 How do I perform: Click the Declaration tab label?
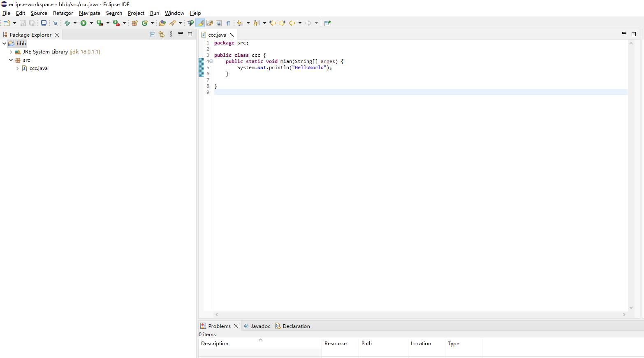click(296, 326)
